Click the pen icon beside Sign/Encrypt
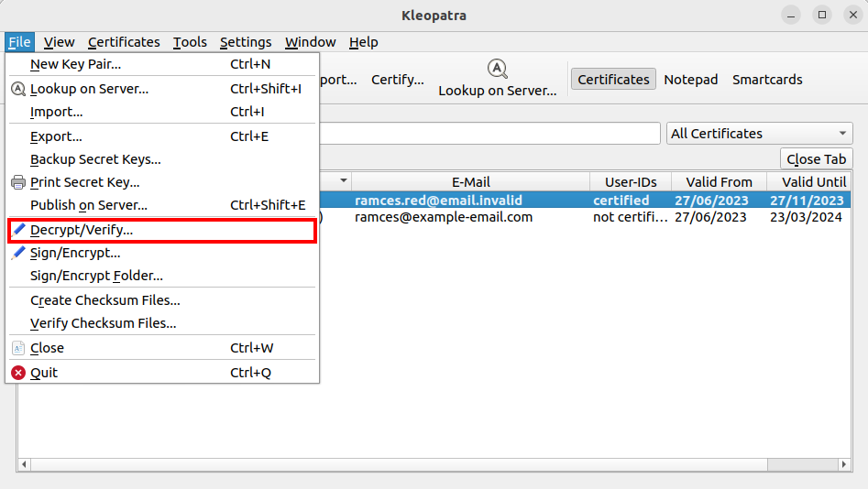The width and height of the screenshot is (868, 489). [x=19, y=252]
